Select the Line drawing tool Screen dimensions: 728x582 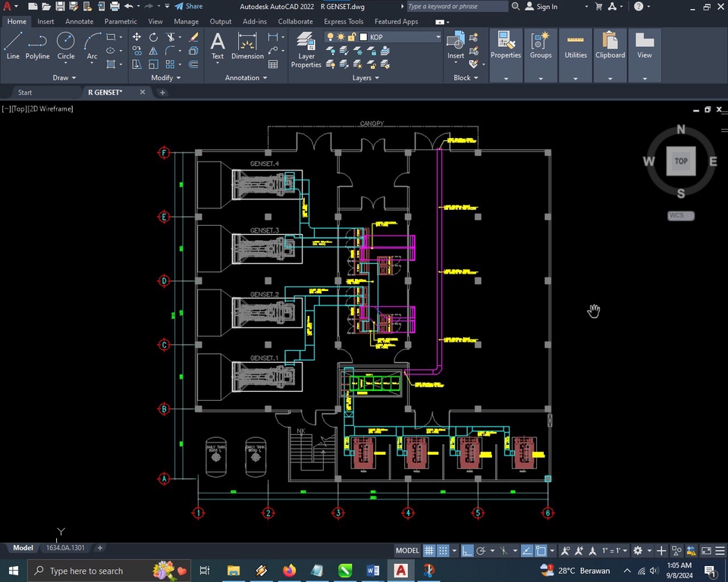pyautogui.click(x=13, y=46)
